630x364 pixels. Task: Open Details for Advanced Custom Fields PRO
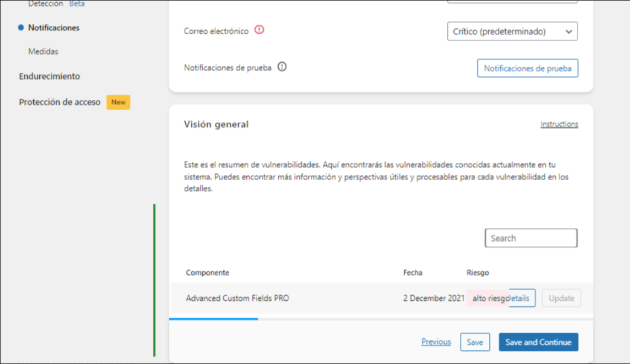point(522,298)
